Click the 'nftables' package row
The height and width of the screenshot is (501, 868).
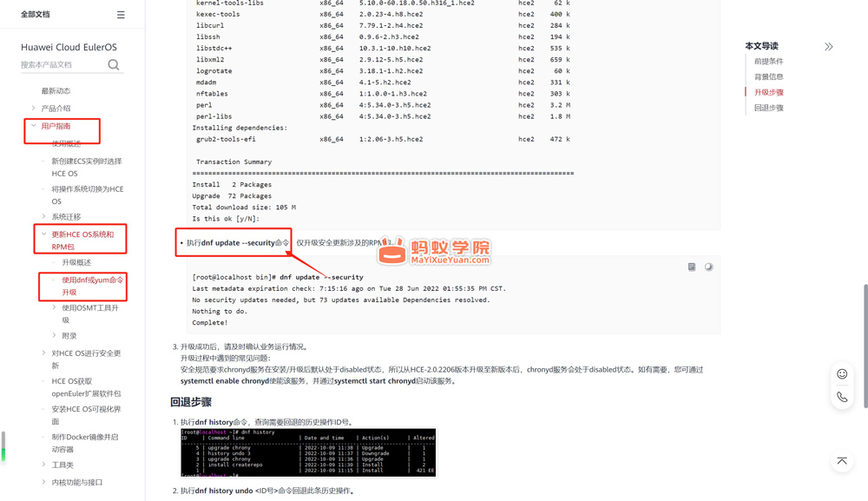click(x=383, y=94)
